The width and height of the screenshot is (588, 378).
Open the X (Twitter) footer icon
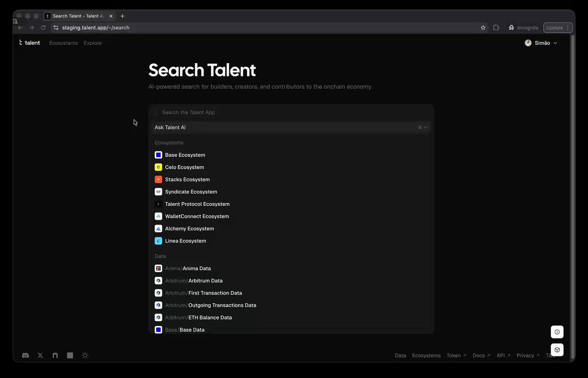[40, 355]
